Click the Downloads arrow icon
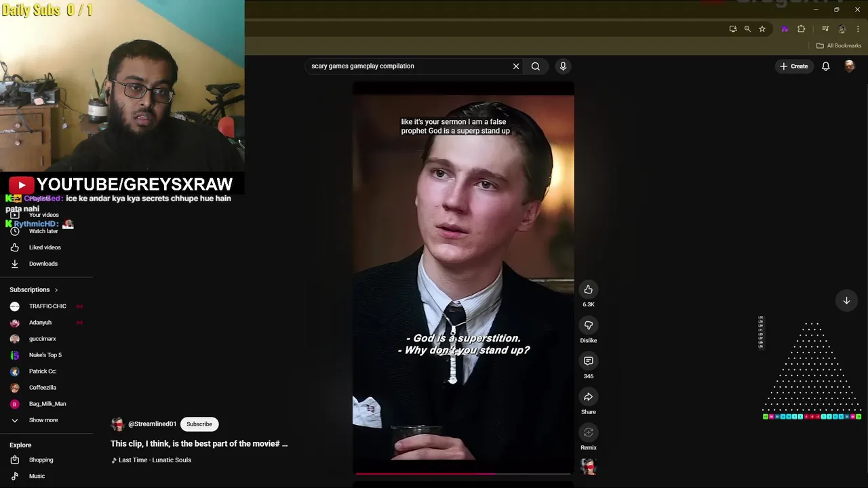This screenshot has height=488, width=868. coord(15,264)
